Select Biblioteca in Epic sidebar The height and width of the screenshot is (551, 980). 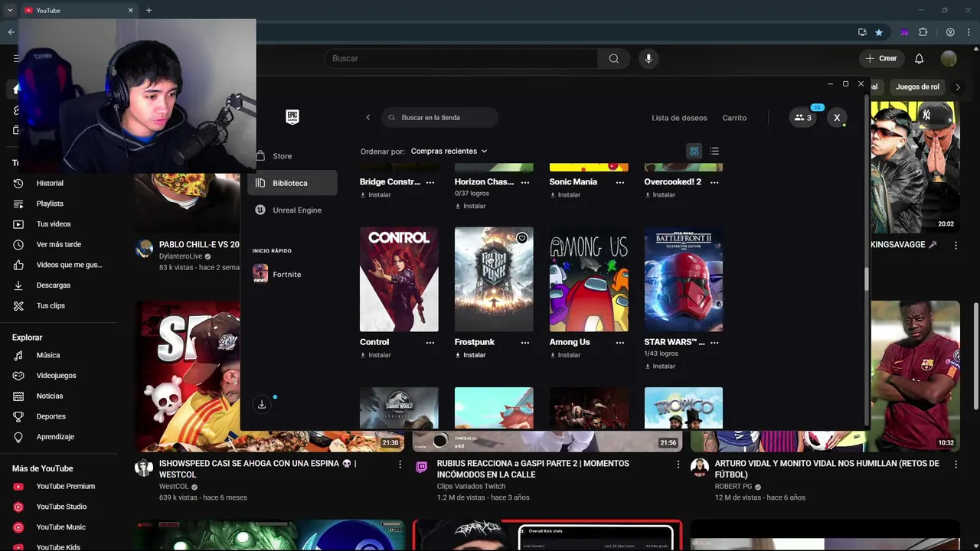click(x=292, y=183)
